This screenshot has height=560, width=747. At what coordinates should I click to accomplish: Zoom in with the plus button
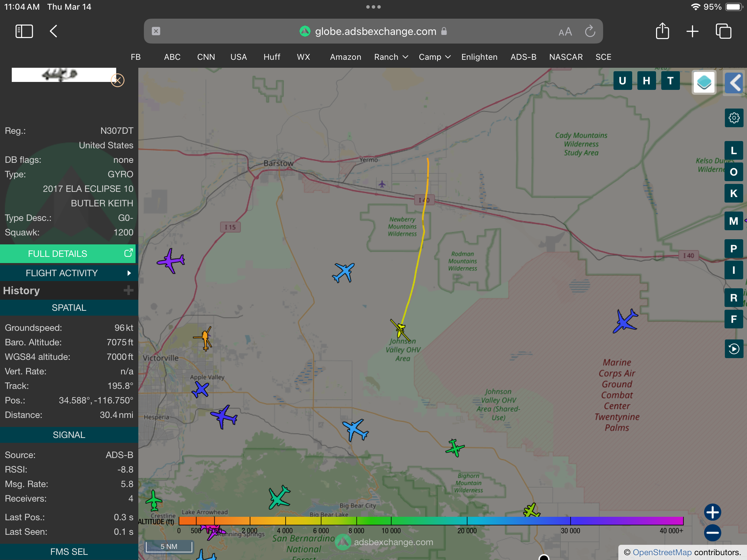(712, 512)
